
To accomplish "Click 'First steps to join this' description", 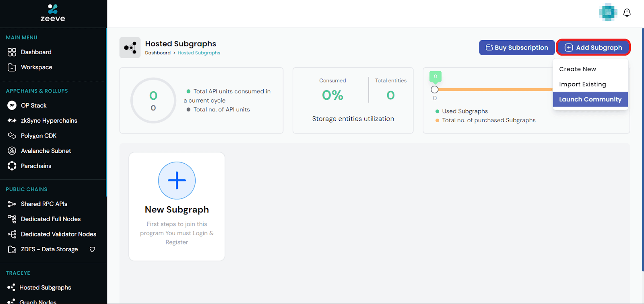I will click(177, 224).
